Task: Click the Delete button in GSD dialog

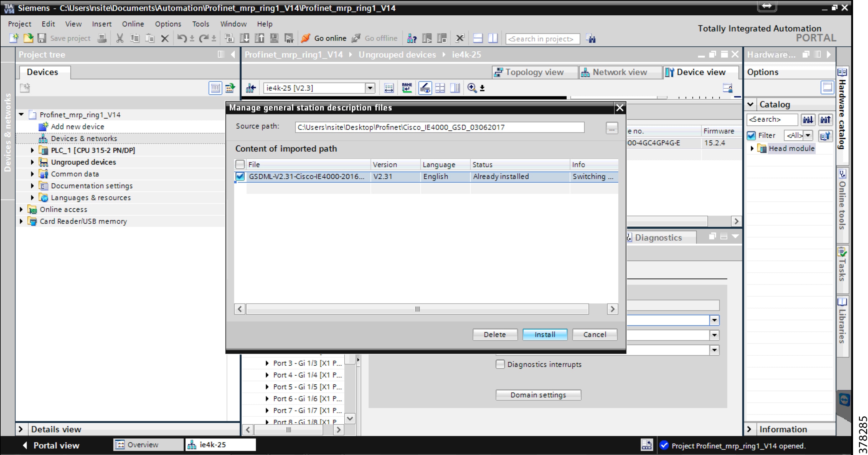Action: click(495, 335)
